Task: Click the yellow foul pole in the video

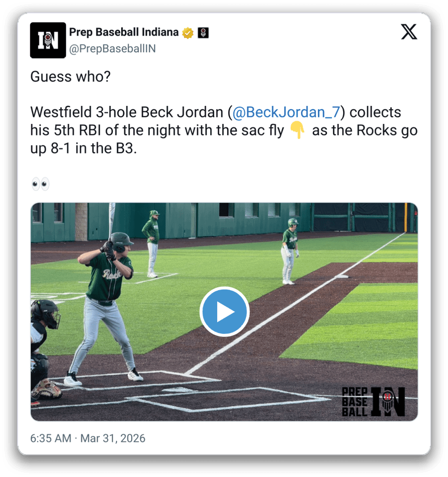Action: click(x=406, y=218)
